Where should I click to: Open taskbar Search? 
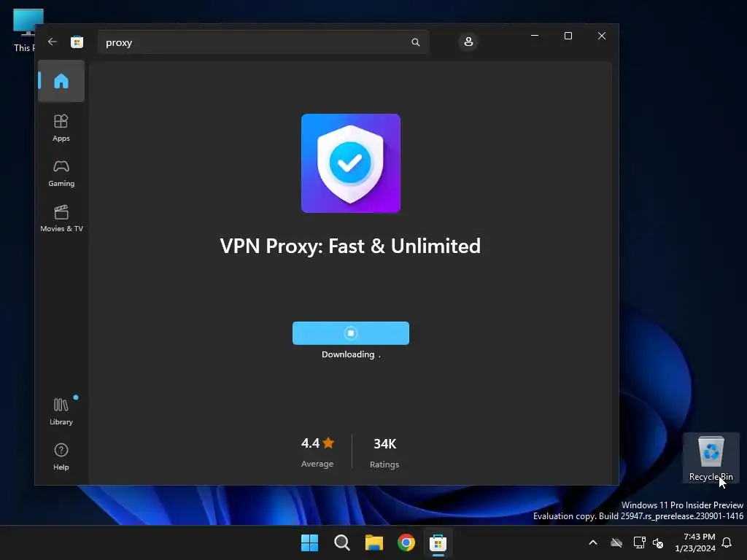point(341,542)
